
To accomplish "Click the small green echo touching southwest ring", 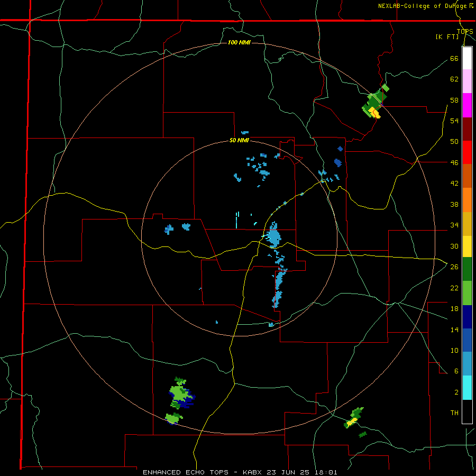I will (x=174, y=418).
